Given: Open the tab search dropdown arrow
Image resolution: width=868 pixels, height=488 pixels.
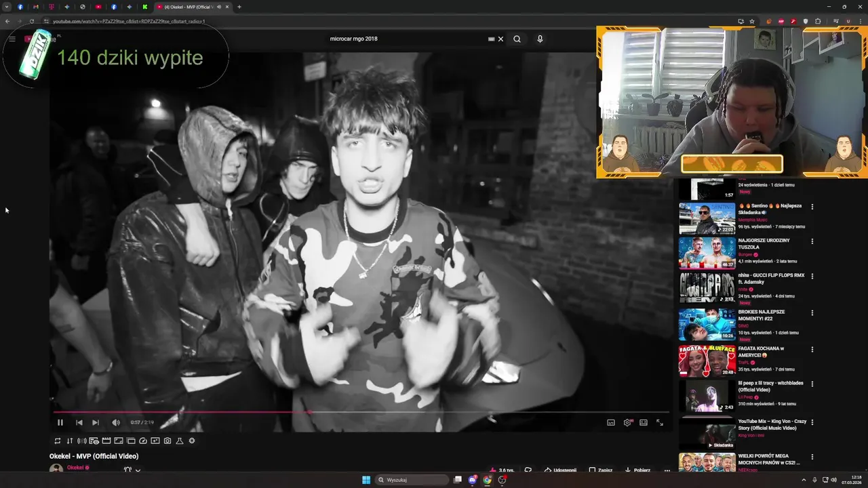Looking at the screenshot, I should pos(7,7).
